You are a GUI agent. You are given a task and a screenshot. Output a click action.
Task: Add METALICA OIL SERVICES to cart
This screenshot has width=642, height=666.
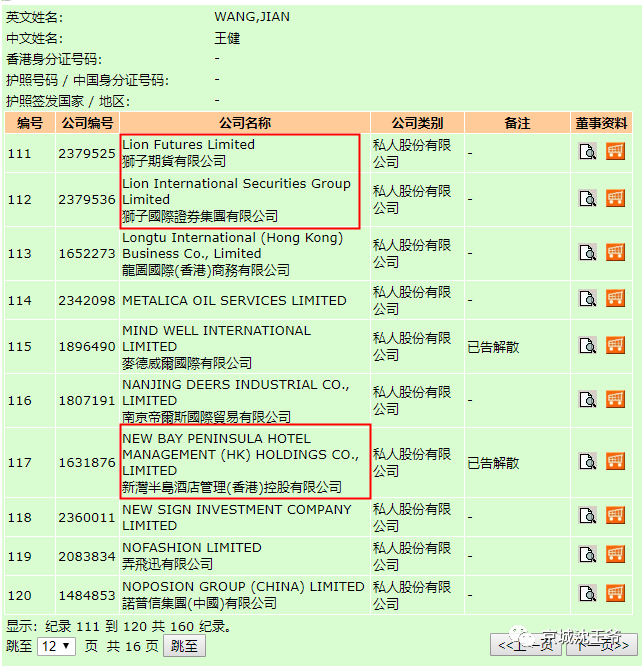click(x=615, y=299)
